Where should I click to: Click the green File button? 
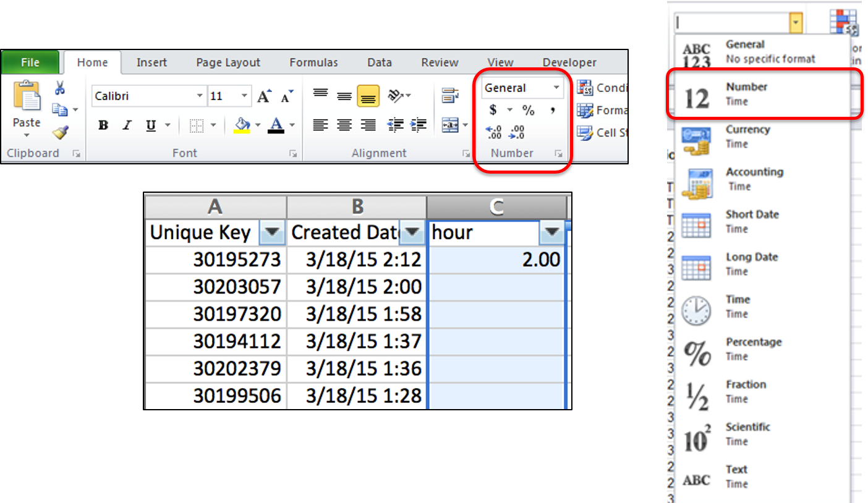[30, 62]
